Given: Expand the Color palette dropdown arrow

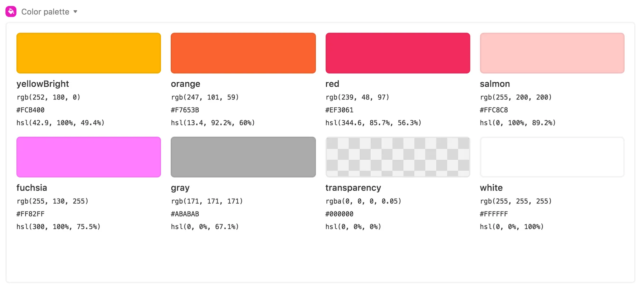Looking at the screenshot, I should [75, 12].
